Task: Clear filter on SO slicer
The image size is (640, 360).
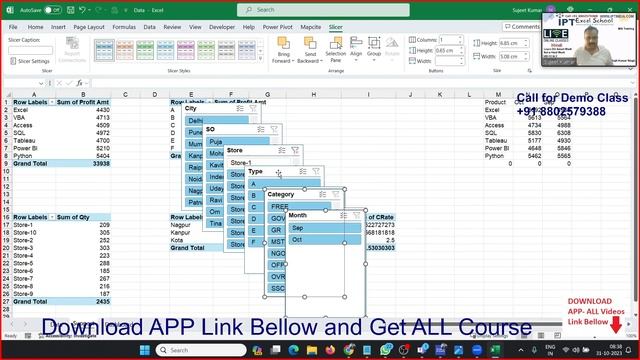Action: (x=274, y=129)
